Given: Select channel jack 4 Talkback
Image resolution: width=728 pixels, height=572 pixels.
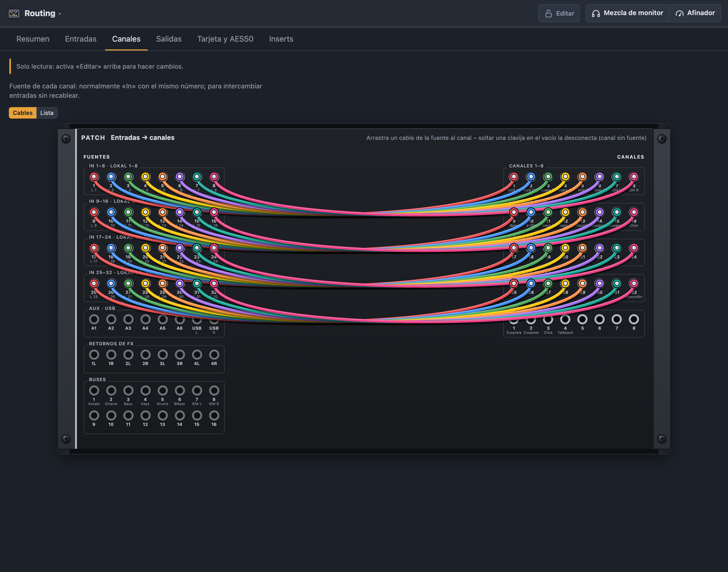Looking at the screenshot, I should click(565, 319).
